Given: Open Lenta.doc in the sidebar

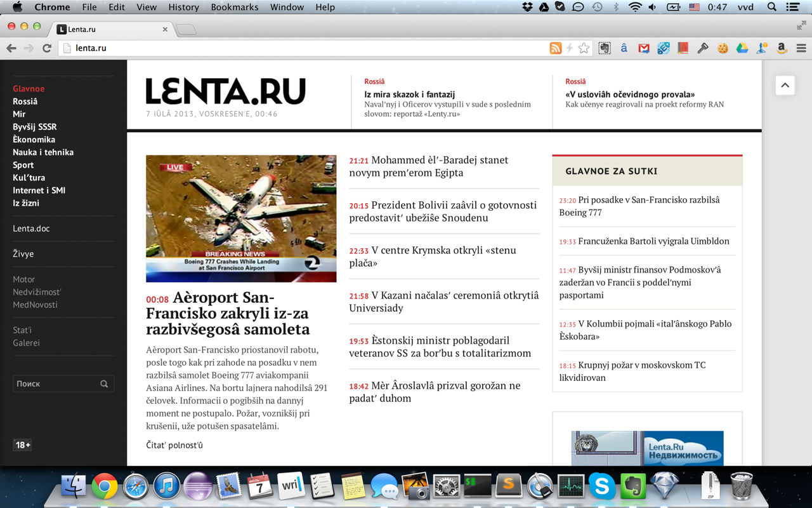Looking at the screenshot, I should point(31,229).
